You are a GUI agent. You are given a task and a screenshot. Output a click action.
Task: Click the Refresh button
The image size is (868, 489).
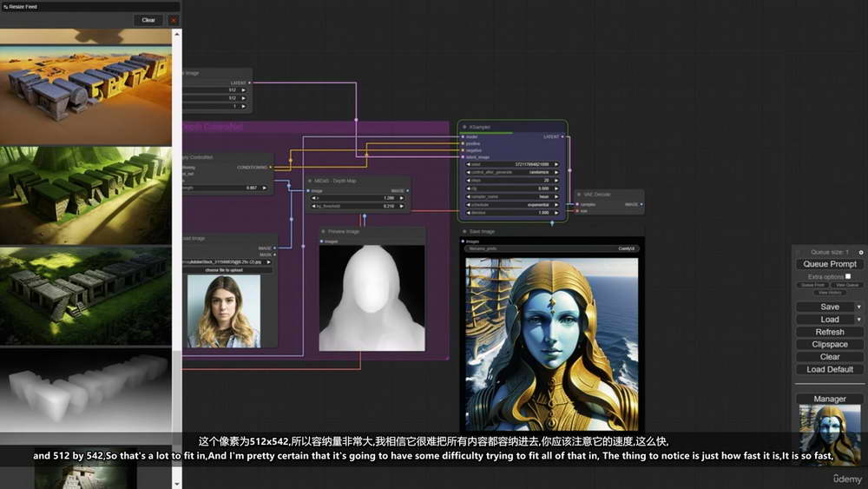[x=829, y=332]
